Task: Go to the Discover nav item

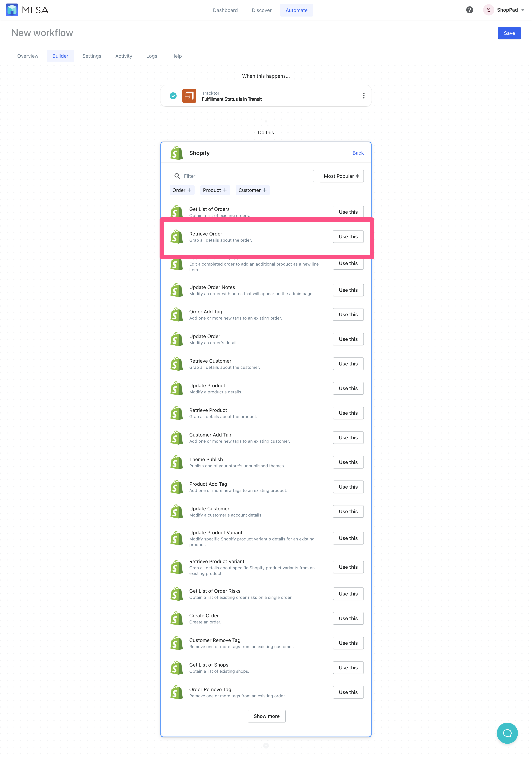Action: (x=262, y=10)
